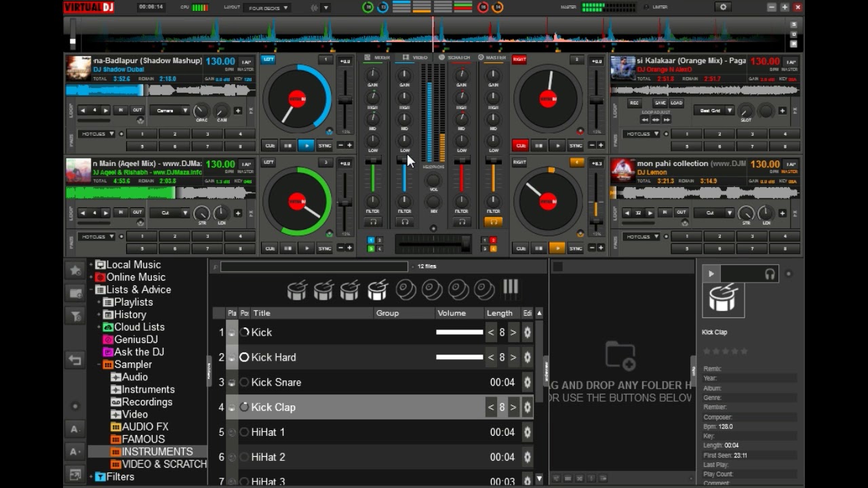Viewport: 868px width, 488px height.
Task: Toggle SYNC on the green deck
Action: pyautogui.click(x=325, y=248)
